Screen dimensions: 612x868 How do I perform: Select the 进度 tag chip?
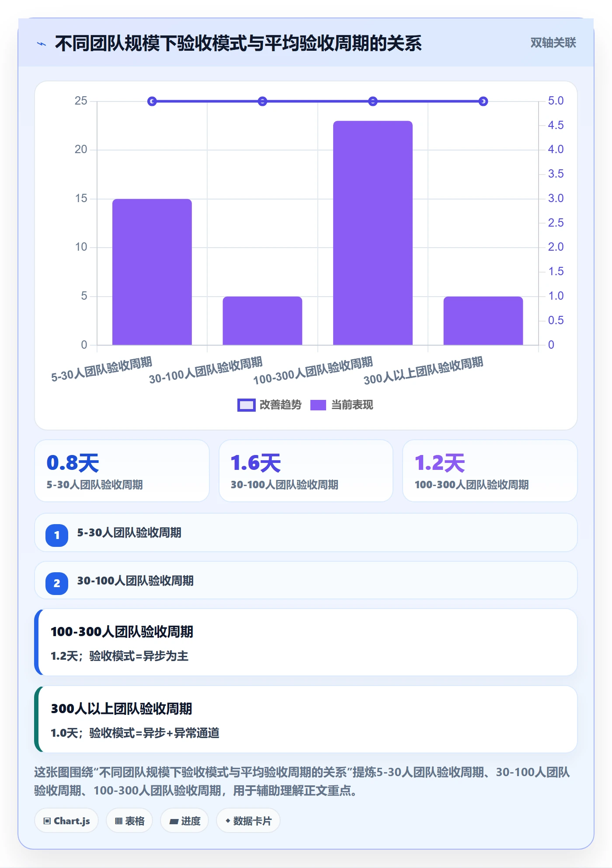[x=184, y=821]
